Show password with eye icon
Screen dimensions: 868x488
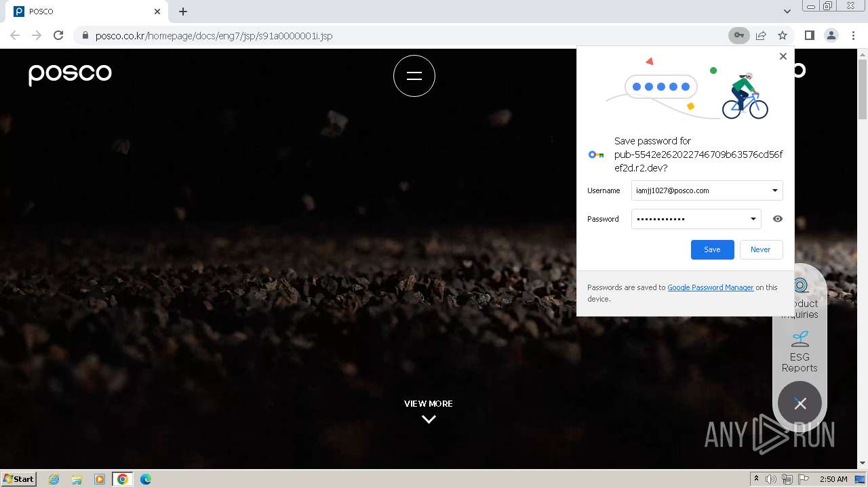coord(778,219)
